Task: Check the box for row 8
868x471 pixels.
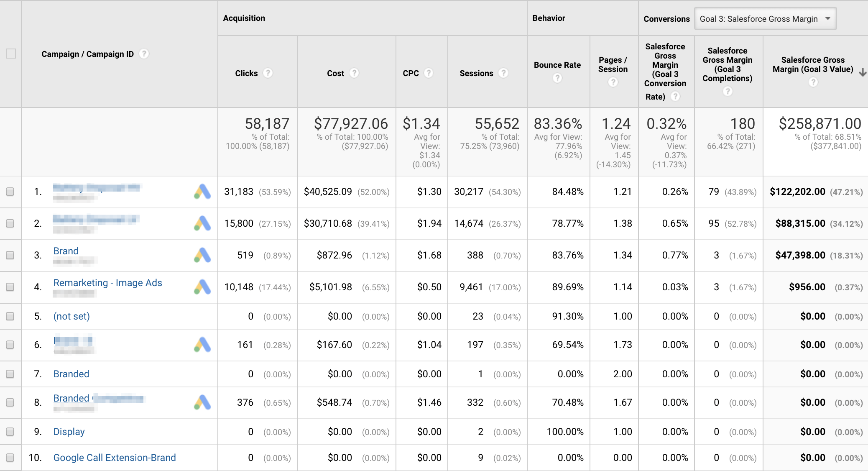Action: click(10, 402)
